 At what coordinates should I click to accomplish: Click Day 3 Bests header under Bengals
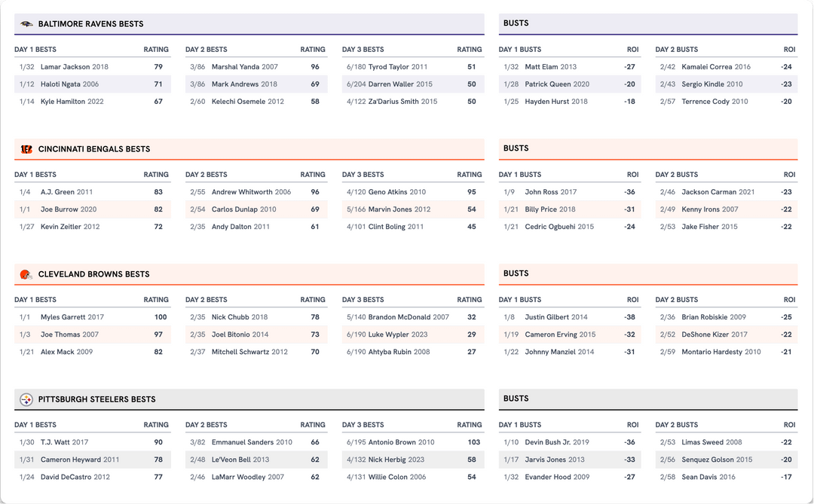point(363,175)
